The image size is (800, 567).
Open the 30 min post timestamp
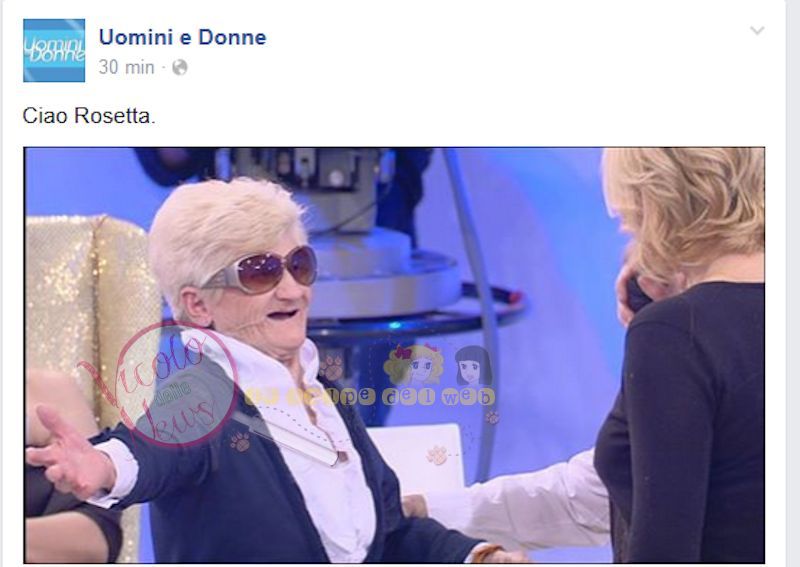[x=127, y=67]
